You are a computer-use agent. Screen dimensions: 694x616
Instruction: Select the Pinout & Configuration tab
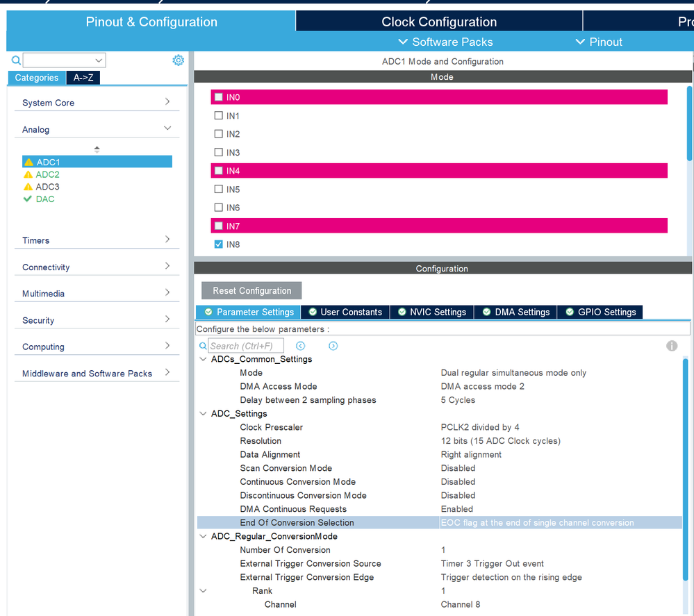(151, 22)
